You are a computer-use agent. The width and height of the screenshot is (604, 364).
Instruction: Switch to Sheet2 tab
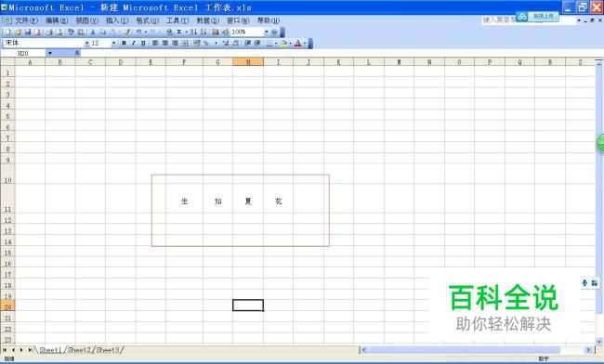pyautogui.click(x=79, y=350)
